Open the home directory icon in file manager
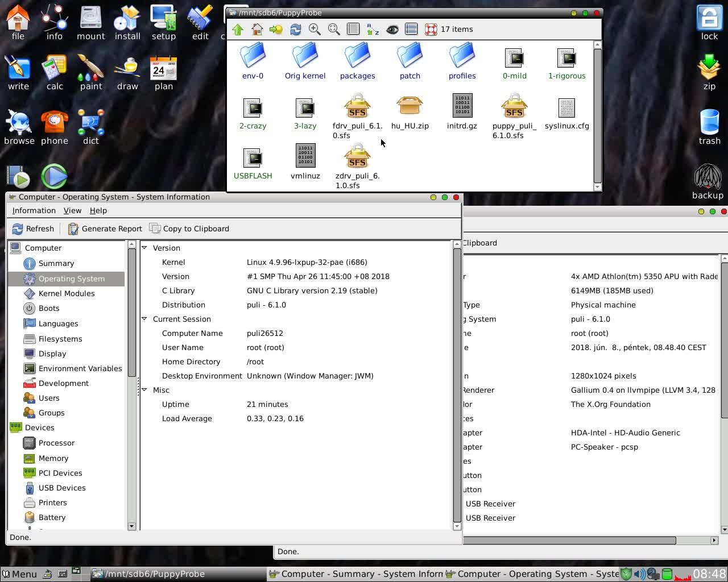The width and height of the screenshot is (728, 582). click(257, 30)
